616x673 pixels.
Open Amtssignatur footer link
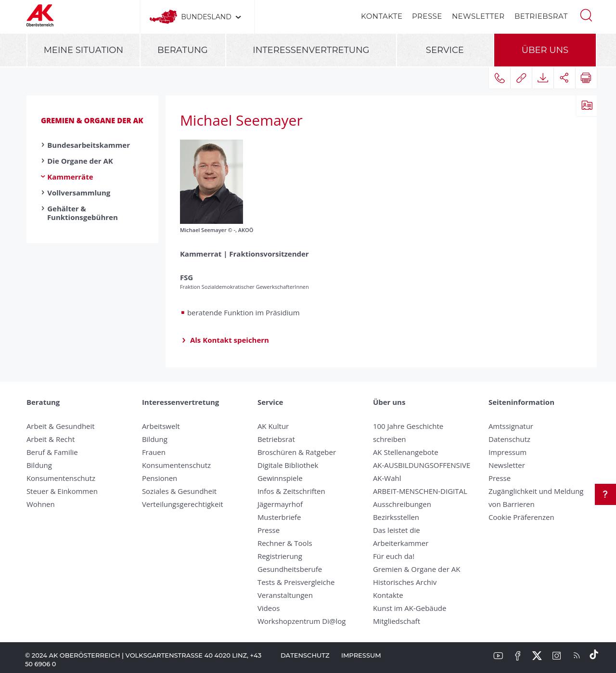(511, 426)
